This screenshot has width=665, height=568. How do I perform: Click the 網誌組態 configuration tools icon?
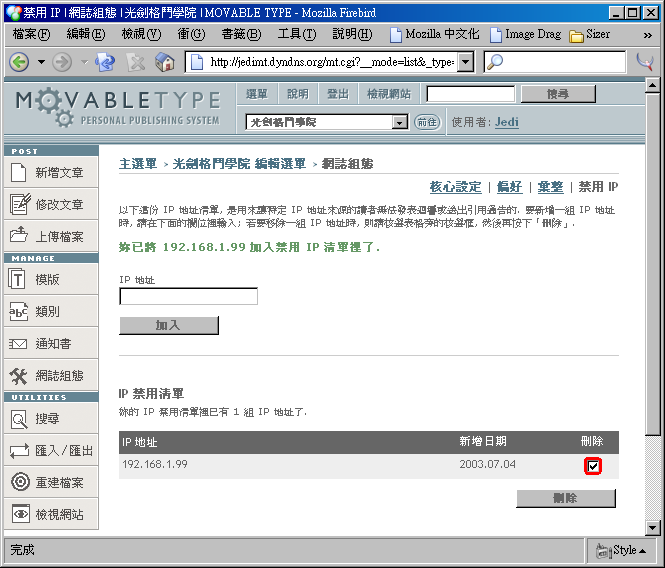[x=19, y=376]
